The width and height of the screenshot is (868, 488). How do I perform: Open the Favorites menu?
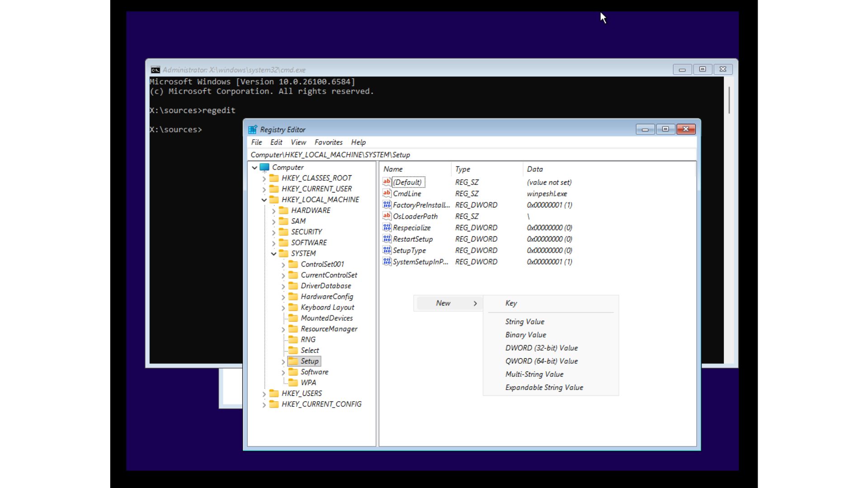coord(328,142)
